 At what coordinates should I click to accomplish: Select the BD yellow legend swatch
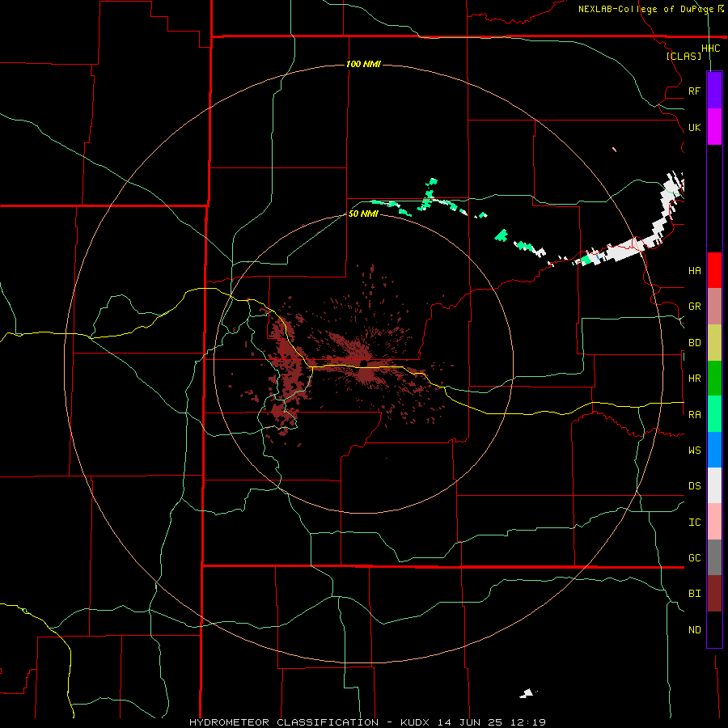(714, 343)
